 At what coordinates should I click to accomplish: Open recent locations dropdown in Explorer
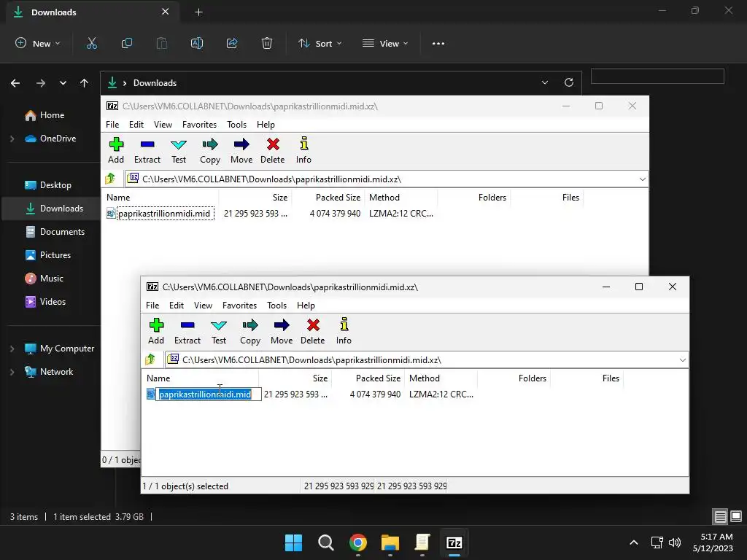(x=63, y=83)
